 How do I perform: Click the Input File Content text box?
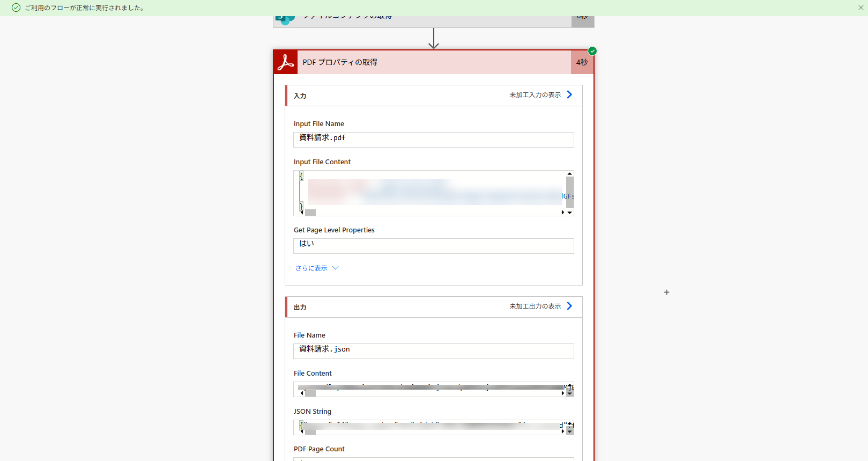434,193
